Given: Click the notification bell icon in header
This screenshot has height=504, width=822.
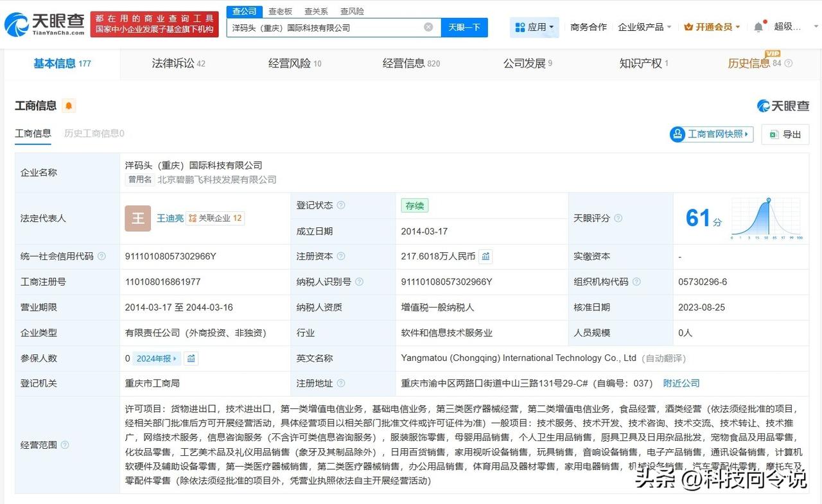Looking at the screenshot, I should [758, 27].
